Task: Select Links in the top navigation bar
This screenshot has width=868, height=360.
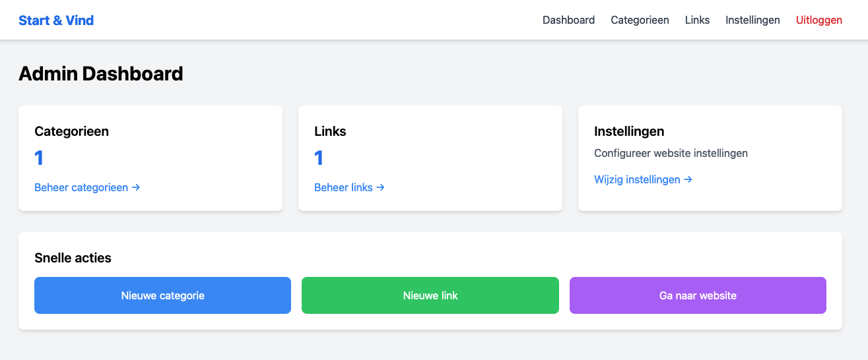Action: (x=697, y=20)
